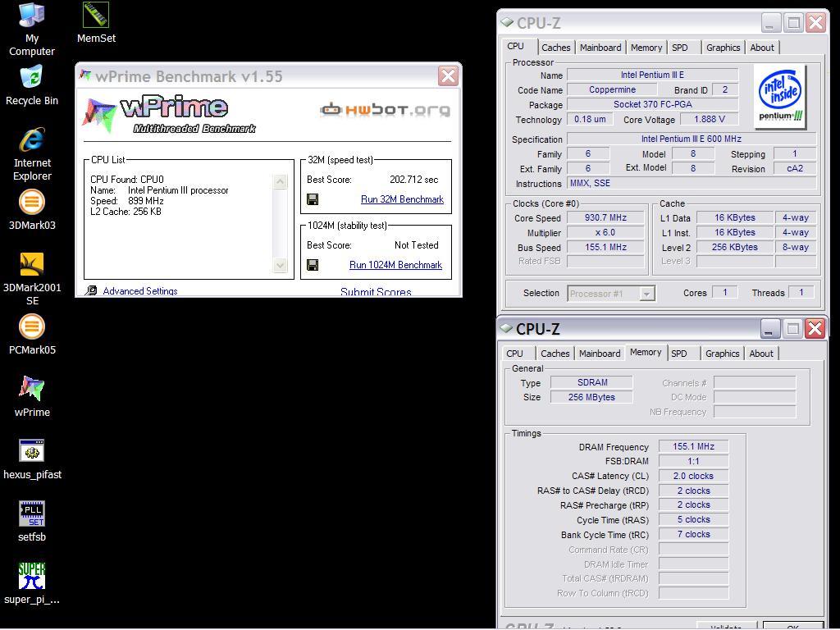Screen dimensions: 840x630
Task: Click the Bank Cycle Time value 7 clocks
Action: click(x=693, y=534)
